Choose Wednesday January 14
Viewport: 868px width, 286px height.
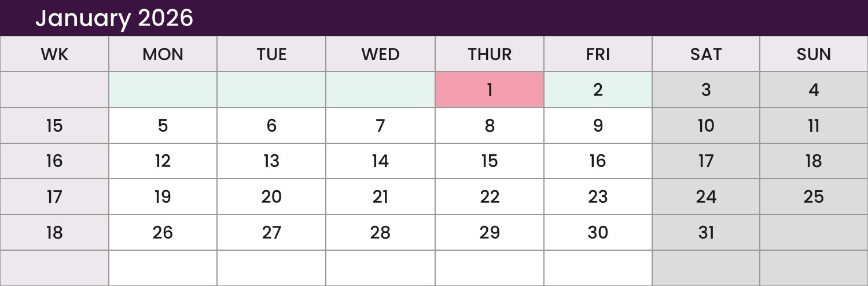click(380, 161)
